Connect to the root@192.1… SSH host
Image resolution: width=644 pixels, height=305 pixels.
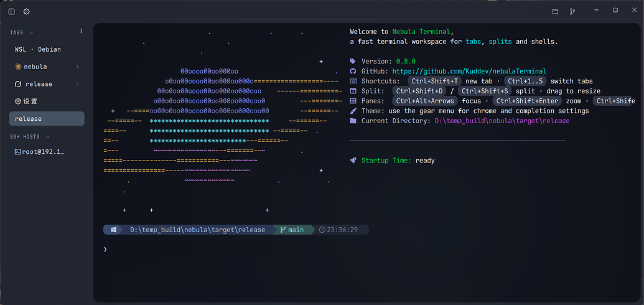point(47,152)
